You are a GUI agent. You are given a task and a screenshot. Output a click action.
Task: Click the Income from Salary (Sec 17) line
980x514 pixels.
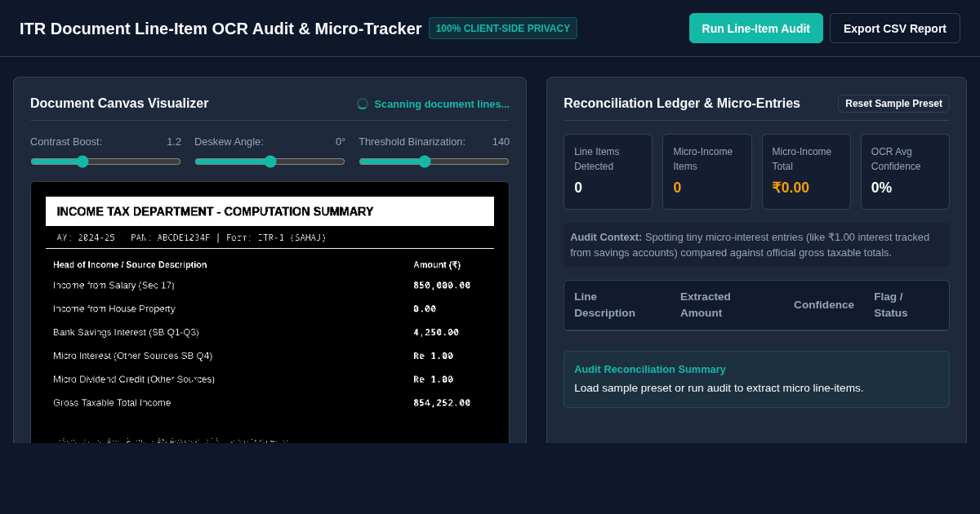(x=114, y=286)
